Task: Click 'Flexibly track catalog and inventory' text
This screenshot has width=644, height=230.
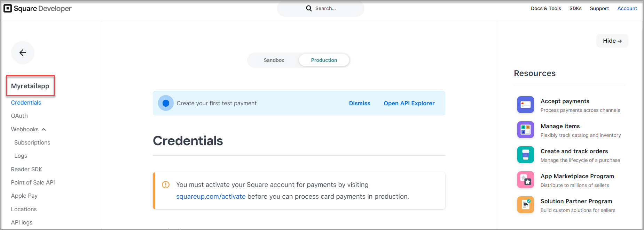Action: 581,135
